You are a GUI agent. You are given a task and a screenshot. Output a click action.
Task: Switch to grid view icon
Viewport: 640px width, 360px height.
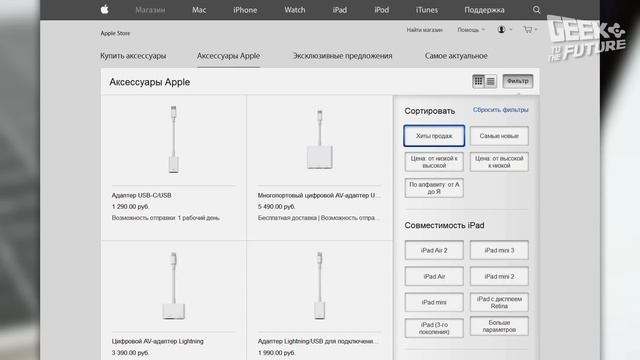[478, 81]
